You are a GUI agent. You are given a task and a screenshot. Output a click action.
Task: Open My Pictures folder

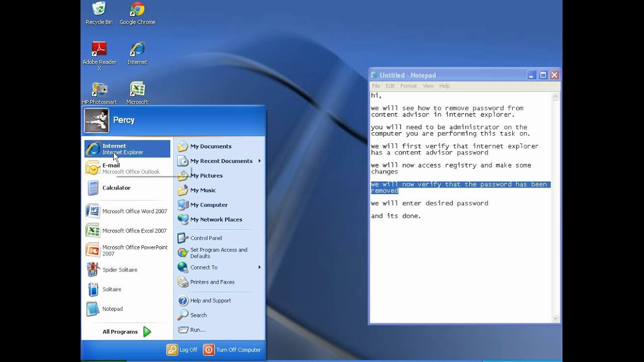click(x=219, y=175)
